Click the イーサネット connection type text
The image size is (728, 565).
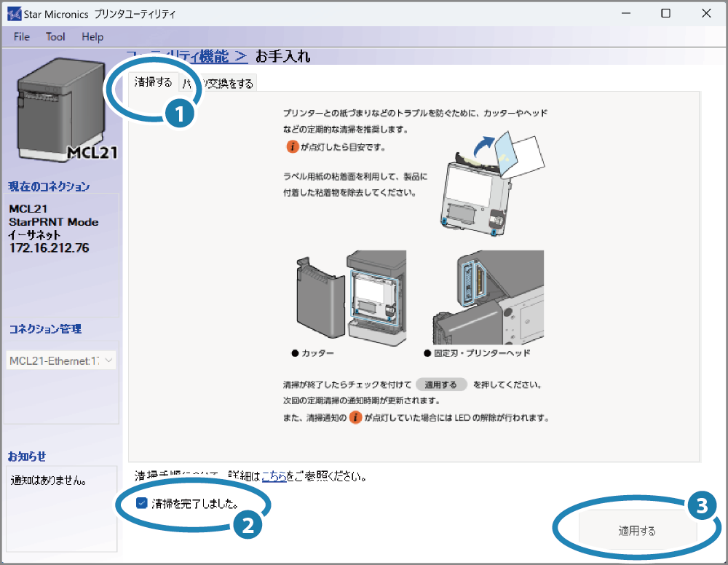[x=35, y=235]
